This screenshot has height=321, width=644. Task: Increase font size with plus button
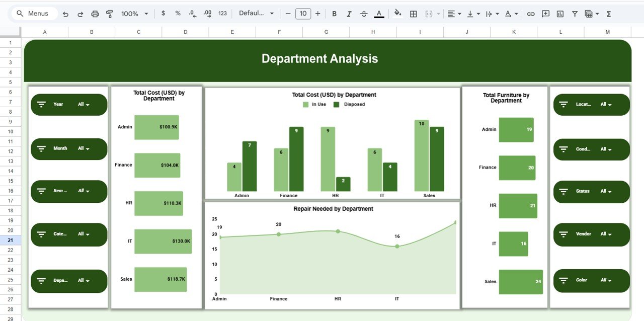317,14
